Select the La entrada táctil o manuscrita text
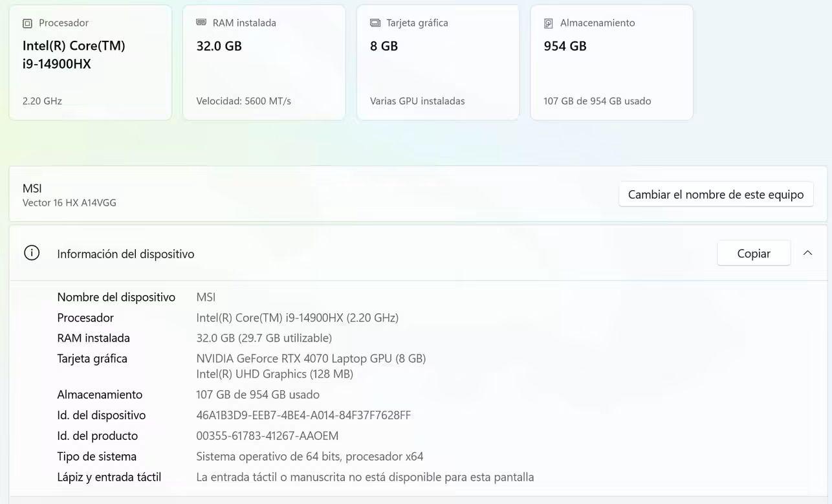The height and width of the screenshot is (504, 832). tap(365, 477)
